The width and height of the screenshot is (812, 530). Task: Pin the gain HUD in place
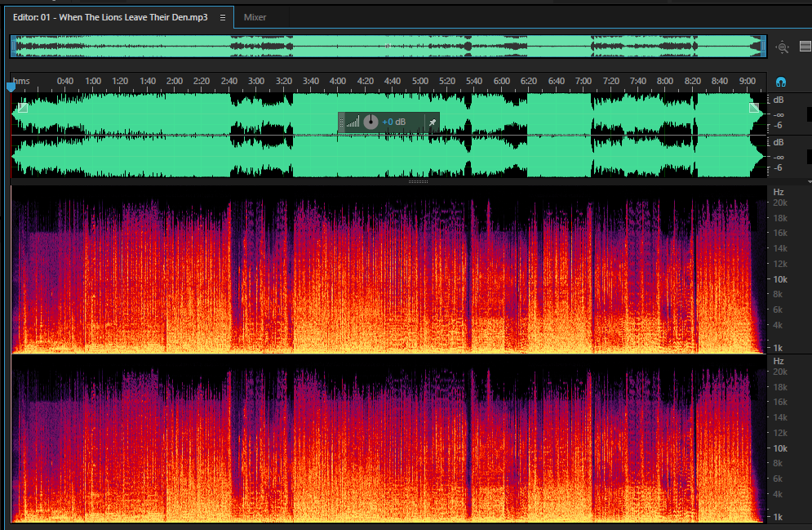[x=432, y=122]
